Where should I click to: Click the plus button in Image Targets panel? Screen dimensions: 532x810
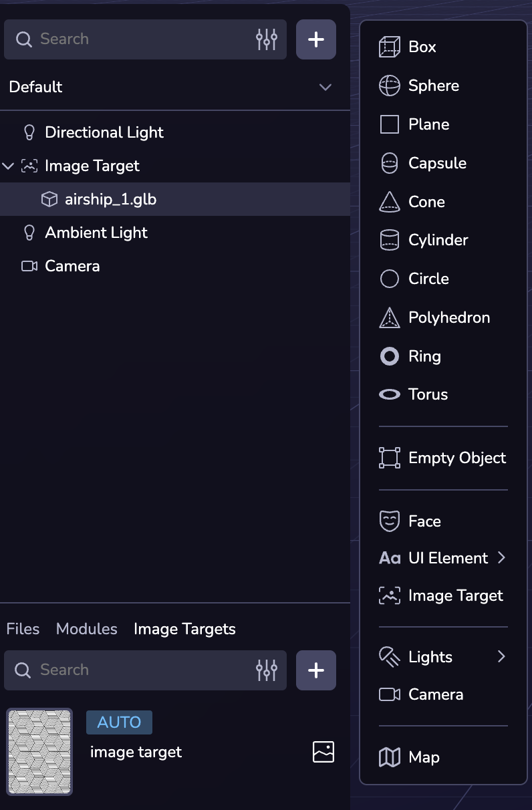pyautogui.click(x=315, y=670)
